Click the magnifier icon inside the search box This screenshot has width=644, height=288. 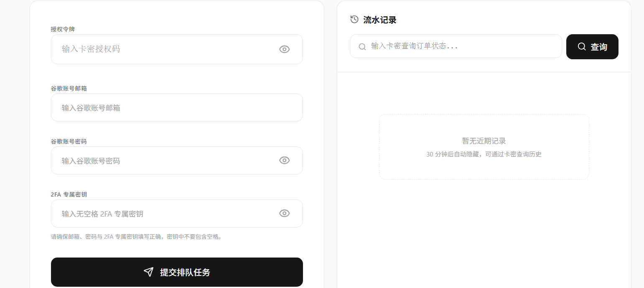point(362,46)
